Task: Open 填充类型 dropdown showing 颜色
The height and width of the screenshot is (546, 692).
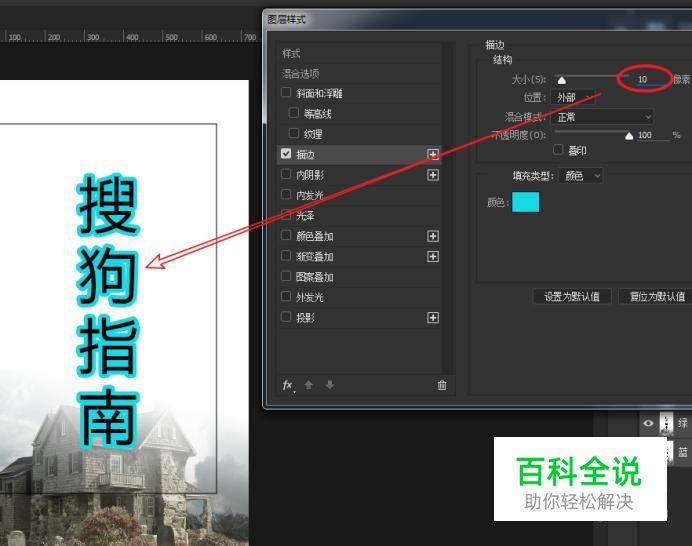Action: 580,176
